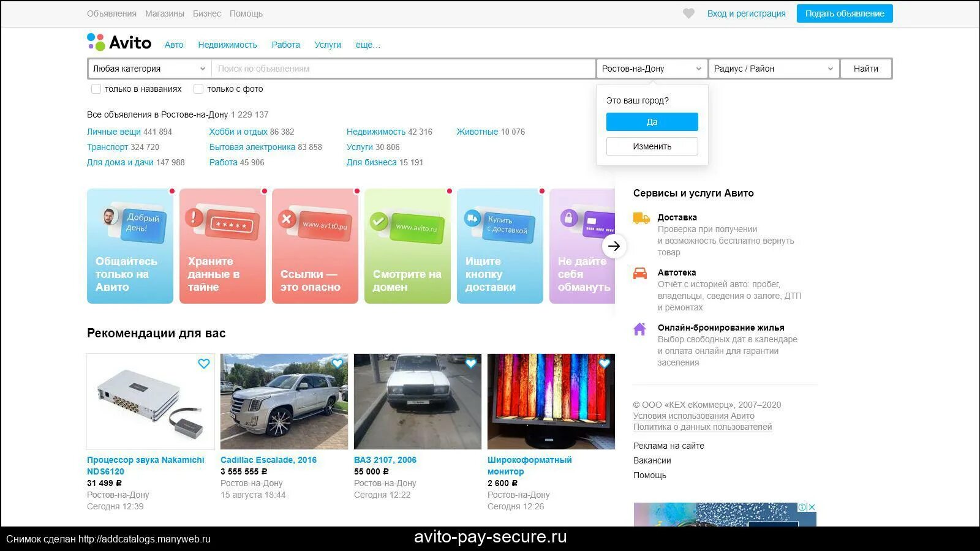The width and height of the screenshot is (980, 551).
Task: Open 'Бытовая электроника' category link
Action: coord(252,147)
